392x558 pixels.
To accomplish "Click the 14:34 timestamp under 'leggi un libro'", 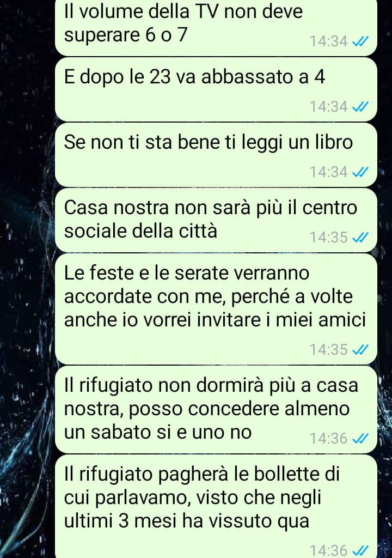I will [x=328, y=172].
